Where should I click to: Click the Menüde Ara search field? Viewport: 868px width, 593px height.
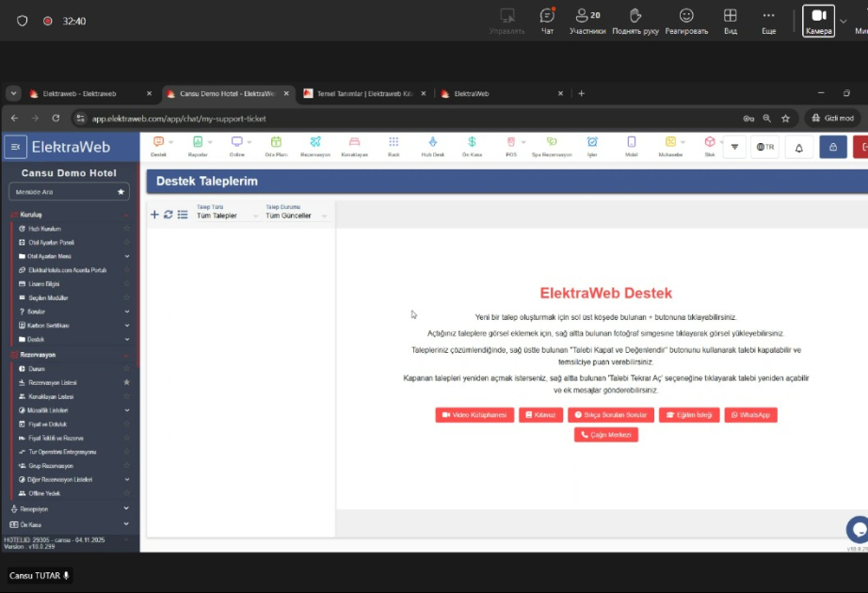(x=61, y=191)
